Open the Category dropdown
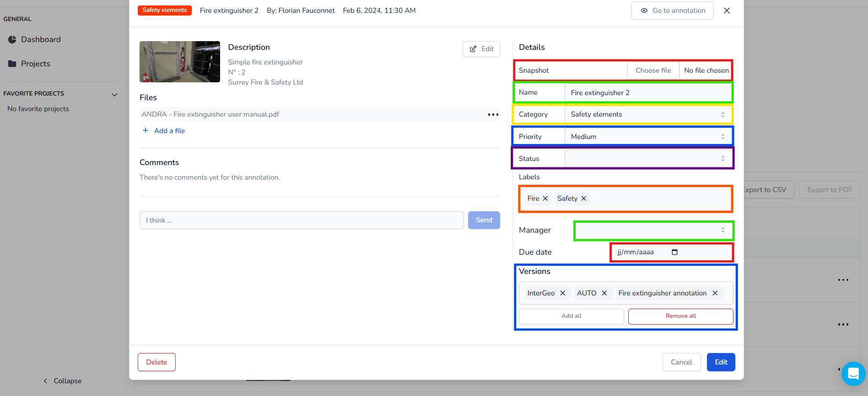The image size is (868, 396). [x=647, y=114]
